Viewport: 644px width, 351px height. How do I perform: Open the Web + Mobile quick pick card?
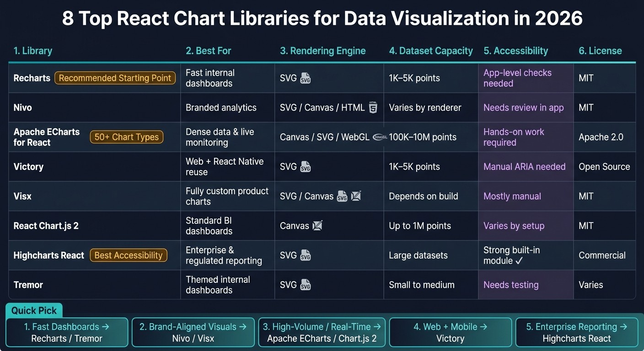pos(451,332)
